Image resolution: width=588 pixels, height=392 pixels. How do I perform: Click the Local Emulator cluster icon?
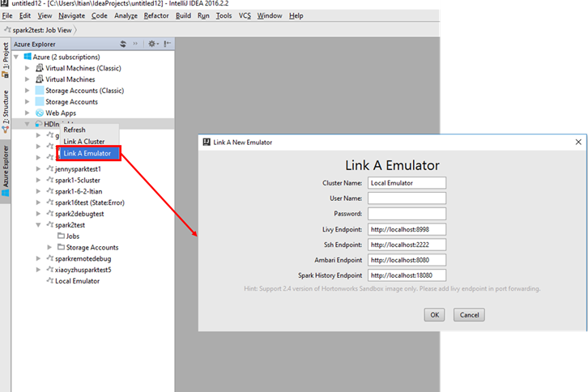(50, 280)
